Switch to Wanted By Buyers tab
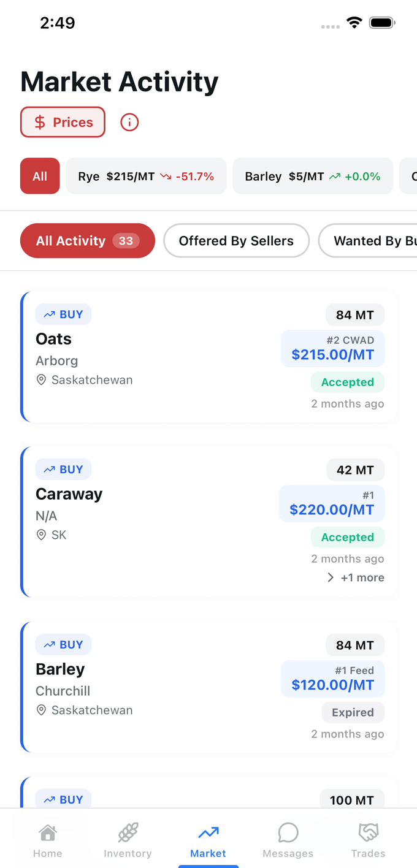 point(374,240)
